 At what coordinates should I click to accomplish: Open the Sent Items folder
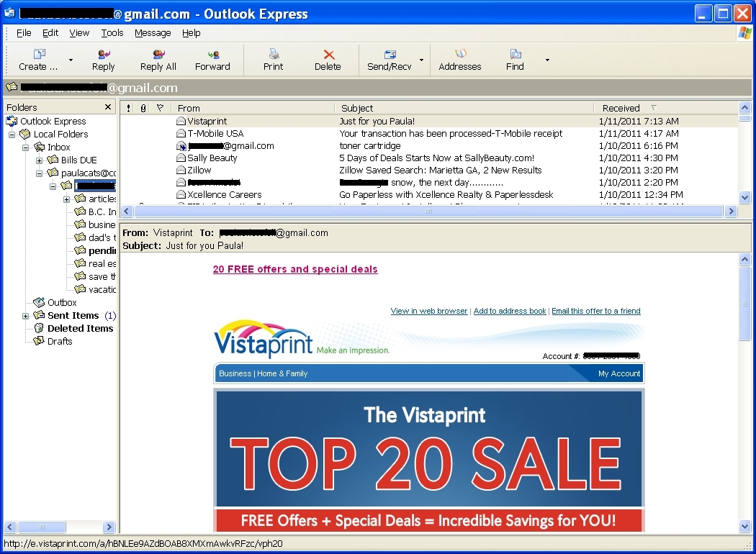pyautogui.click(x=73, y=316)
